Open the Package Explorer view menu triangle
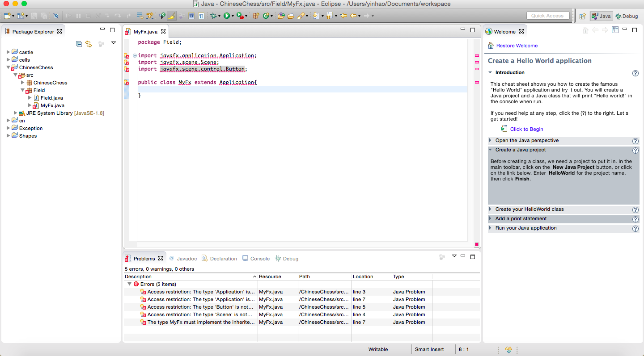The height and width of the screenshot is (356, 644). coord(114,43)
